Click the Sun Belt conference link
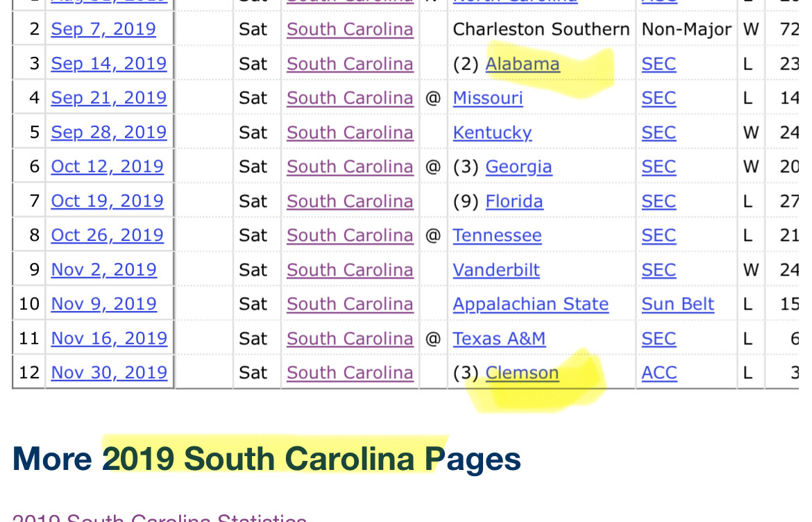Viewport: 812px width, 522px height. 678,304
